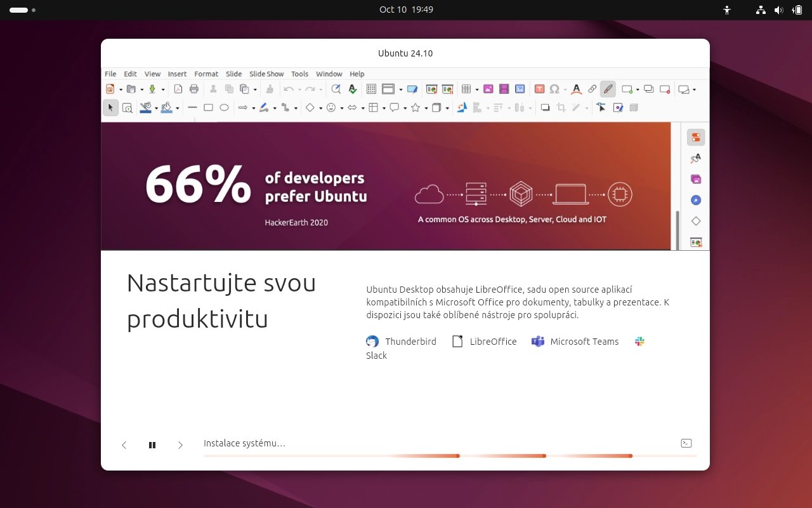The width and height of the screenshot is (812, 508).
Task: Click the Insert Audio or Video icon
Action: (504, 89)
